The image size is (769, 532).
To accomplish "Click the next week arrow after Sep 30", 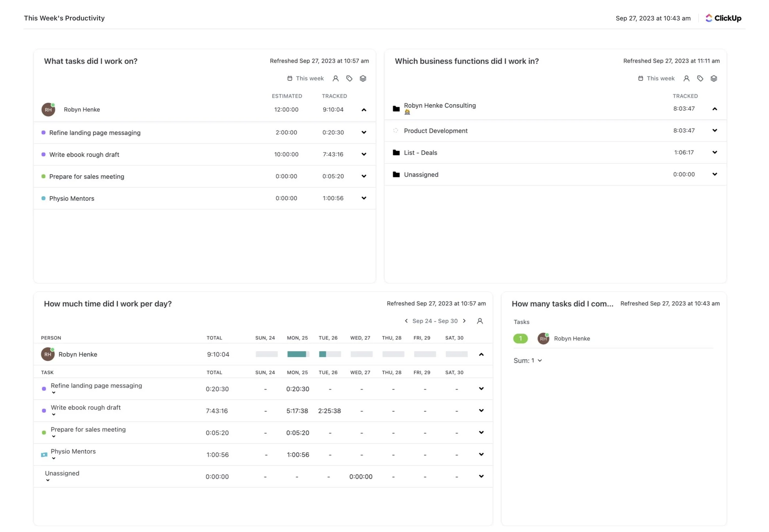I will point(464,321).
